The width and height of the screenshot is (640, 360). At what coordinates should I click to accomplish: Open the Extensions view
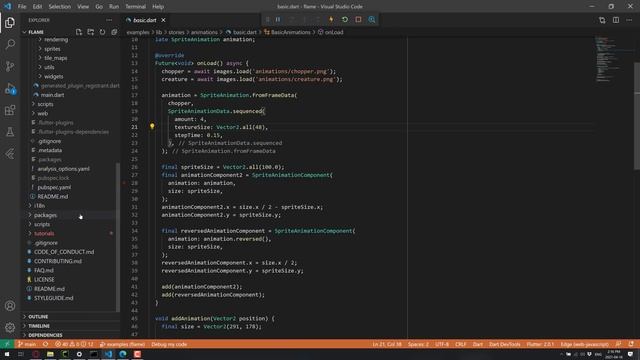(x=10, y=110)
